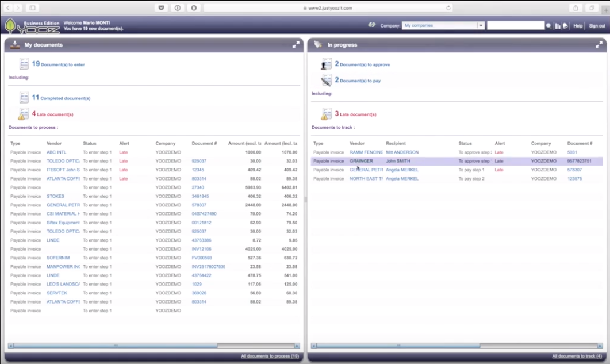Go forward with the browser forward arrow
610x364 pixels.
pos(18,8)
